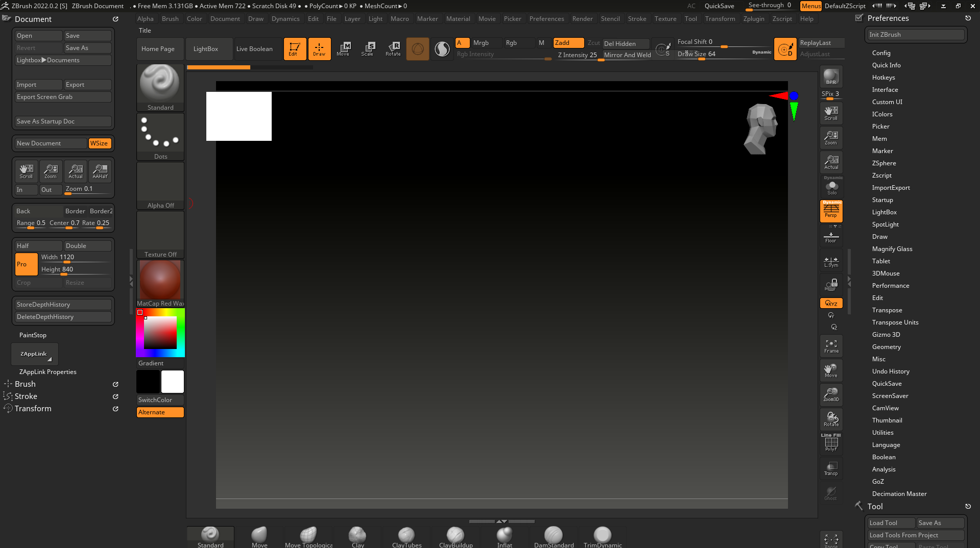Expand the Brush palette section
Viewport: 980px width, 548px height.
coord(25,384)
